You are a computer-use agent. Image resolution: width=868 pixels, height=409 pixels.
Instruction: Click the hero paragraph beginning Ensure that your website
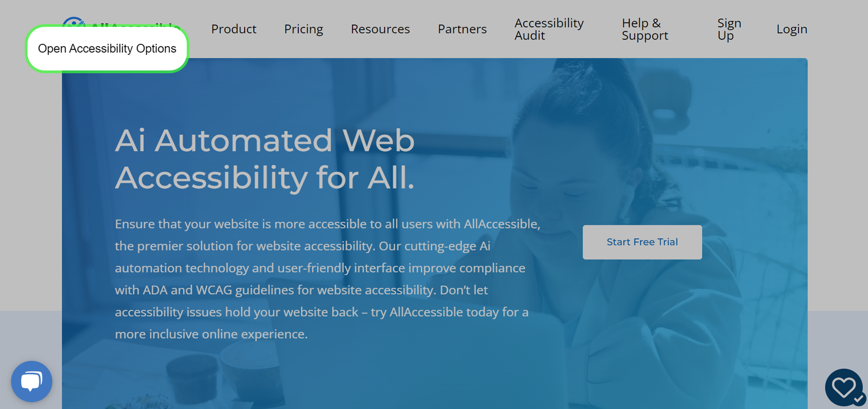[328, 279]
